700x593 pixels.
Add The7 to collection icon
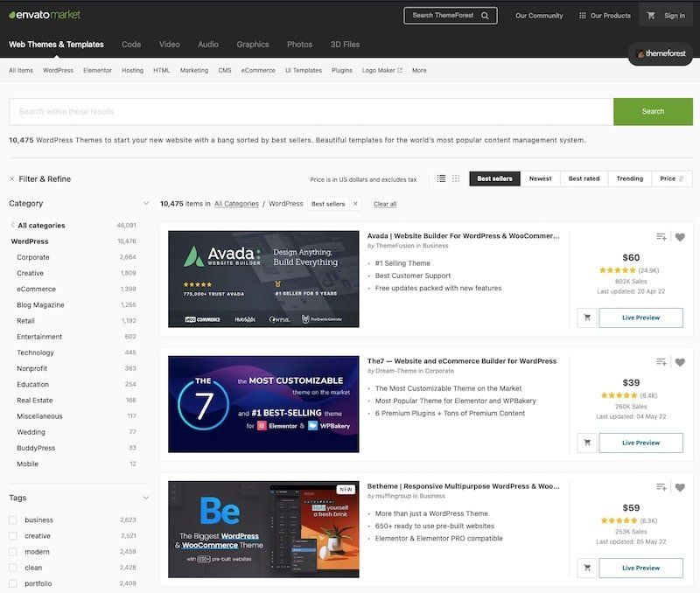coord(661,362)
